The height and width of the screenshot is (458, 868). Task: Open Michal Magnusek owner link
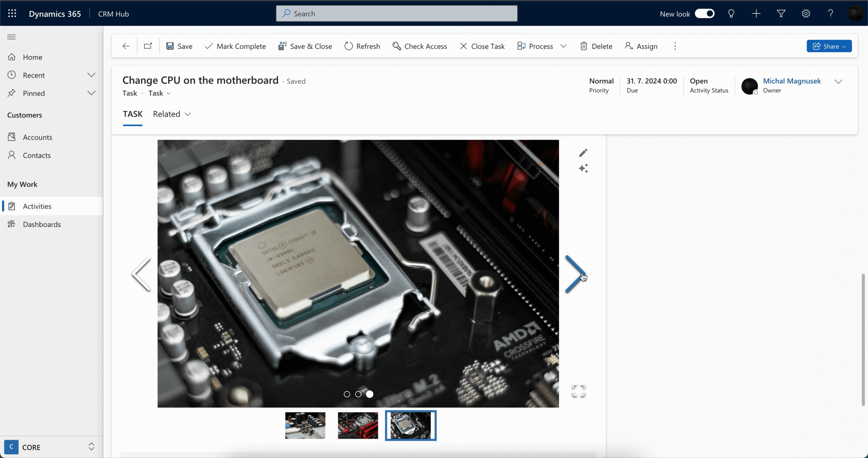pos(792,81)
